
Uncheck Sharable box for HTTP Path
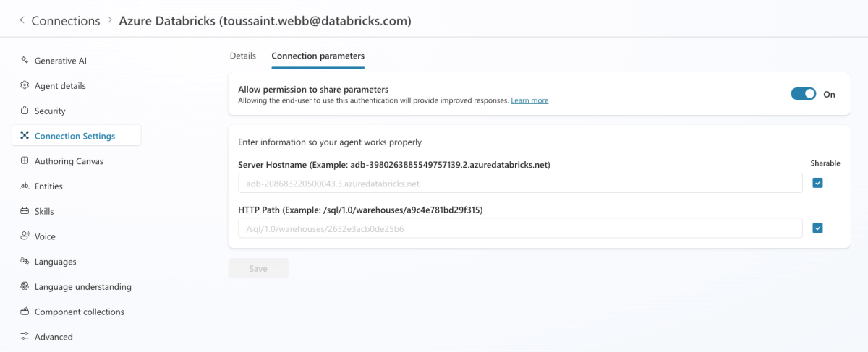tap(817, 228)
